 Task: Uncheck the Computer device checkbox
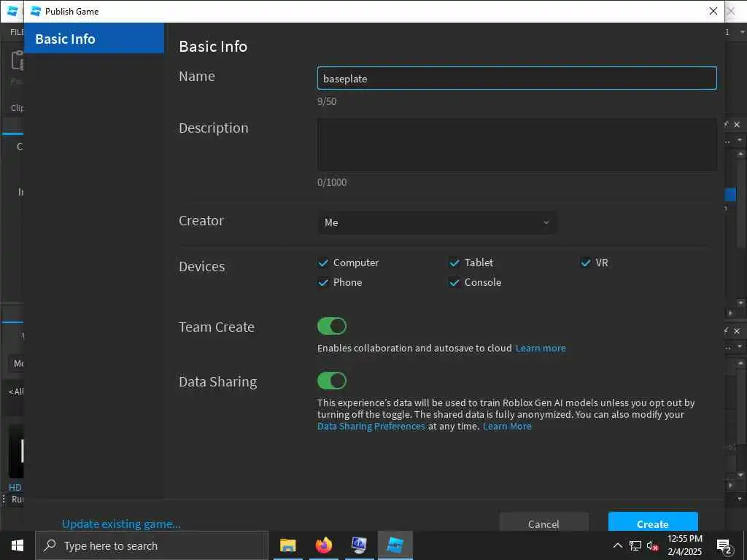(x=323, y=262)
